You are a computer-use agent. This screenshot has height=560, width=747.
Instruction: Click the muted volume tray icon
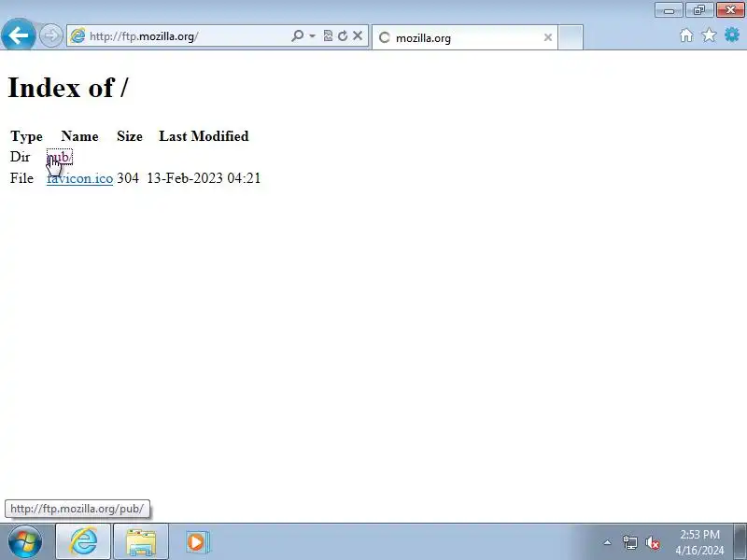click(x=652, y=542)
